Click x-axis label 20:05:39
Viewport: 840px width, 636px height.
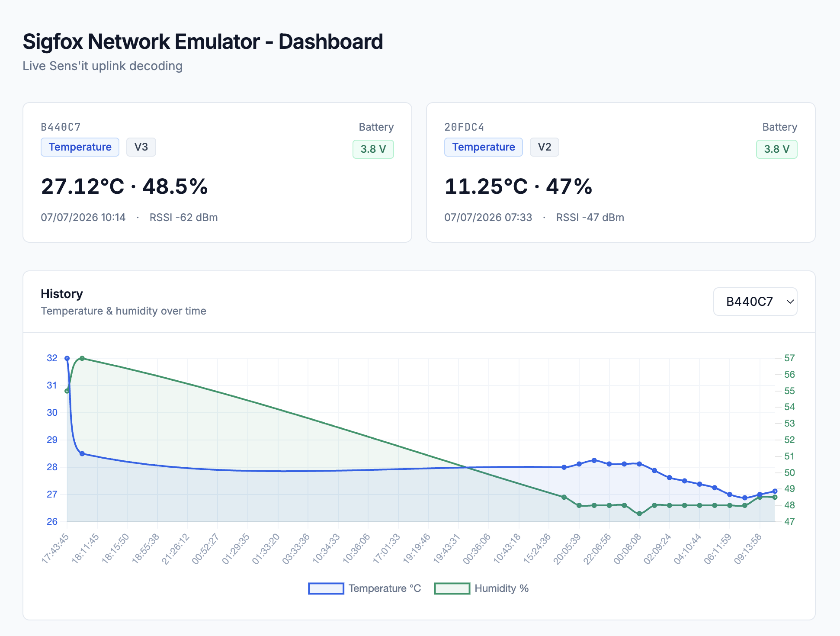[x=567, y=549]
